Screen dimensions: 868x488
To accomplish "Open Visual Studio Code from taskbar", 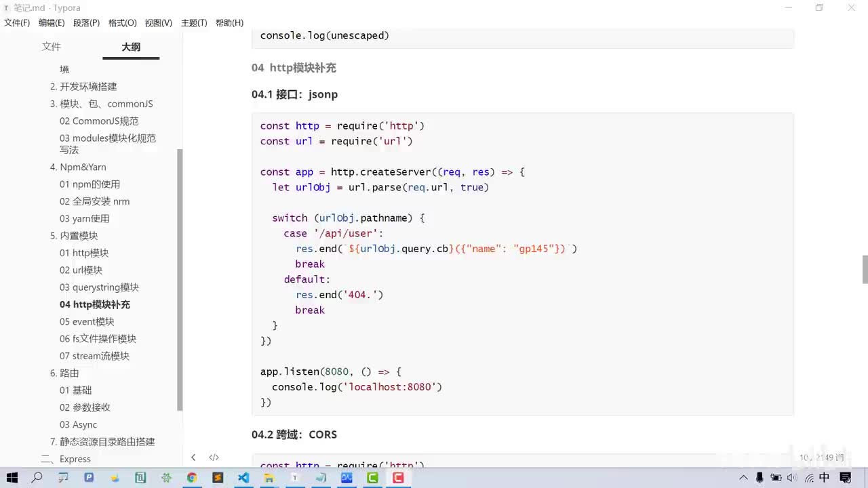I will pyautogui.click(x=243, y=478).
